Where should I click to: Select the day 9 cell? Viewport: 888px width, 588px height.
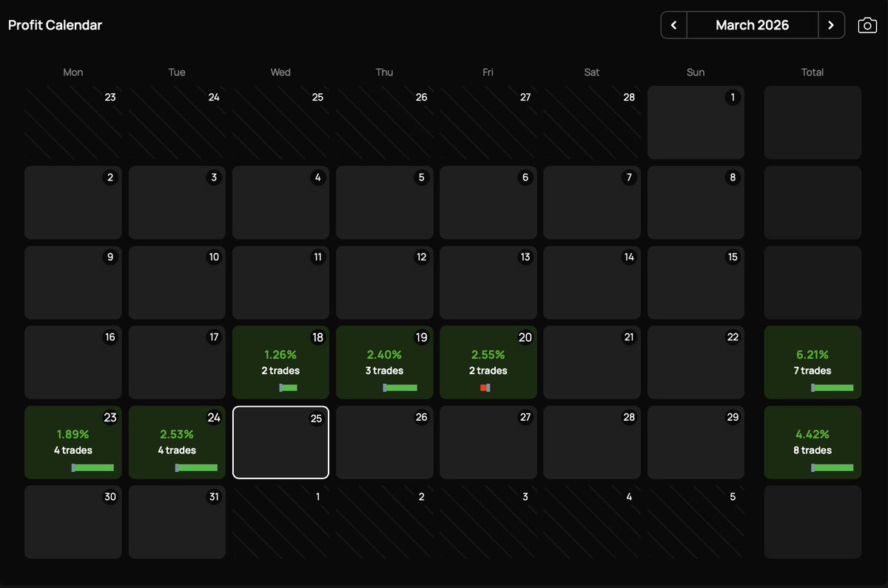(73, 283)
